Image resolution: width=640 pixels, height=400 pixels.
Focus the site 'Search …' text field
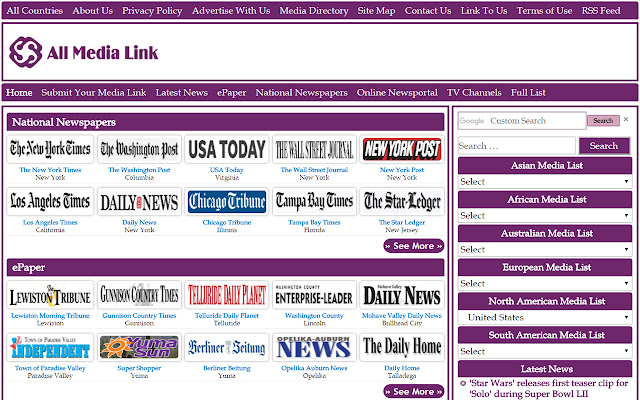click(517, 146)
